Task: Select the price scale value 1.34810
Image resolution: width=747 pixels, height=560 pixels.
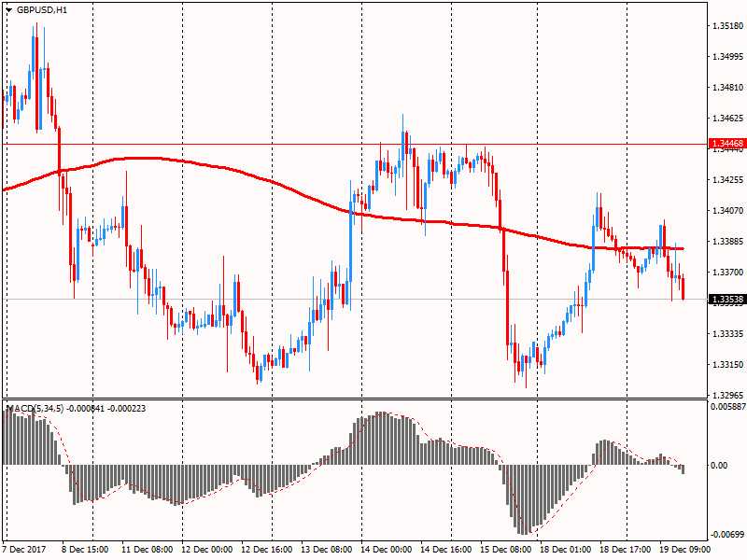Action: [x=728, y=87]
